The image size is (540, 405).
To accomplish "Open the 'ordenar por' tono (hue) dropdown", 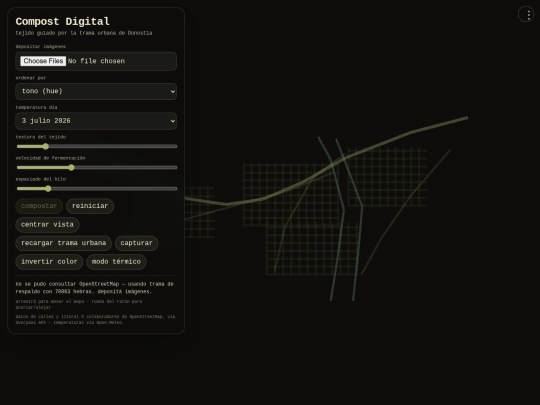I will coord(96,91).
